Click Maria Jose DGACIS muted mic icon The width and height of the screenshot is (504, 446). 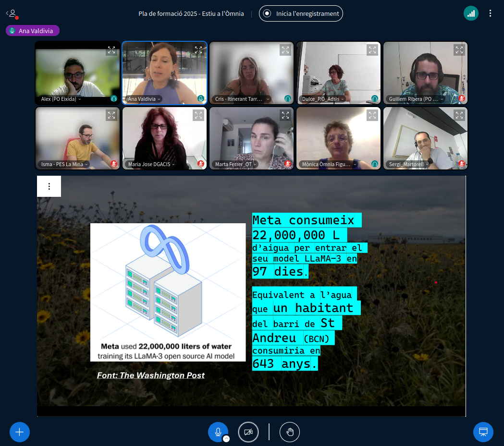[x=201, y=164]
